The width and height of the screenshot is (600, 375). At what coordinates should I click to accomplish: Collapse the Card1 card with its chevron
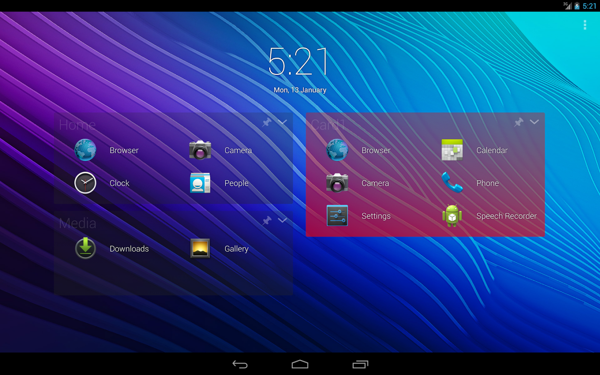tap(534, 122)
